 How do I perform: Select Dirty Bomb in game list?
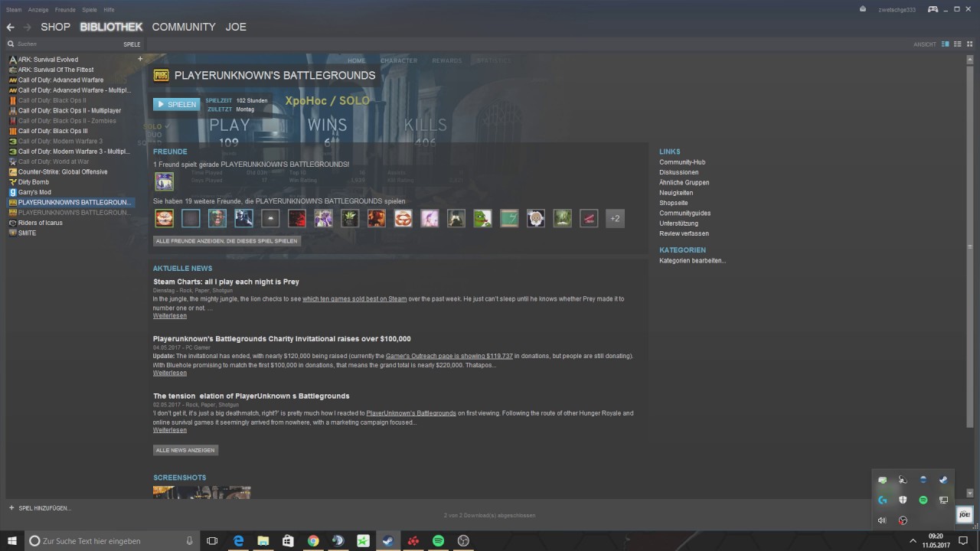pos(34,182)
